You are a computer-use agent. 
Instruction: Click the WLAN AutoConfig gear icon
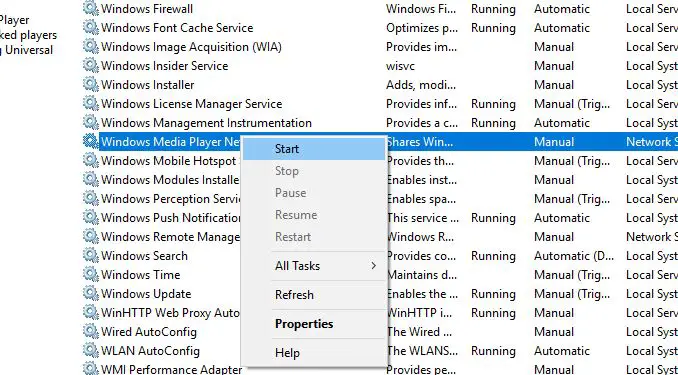(x=91, y=351)
